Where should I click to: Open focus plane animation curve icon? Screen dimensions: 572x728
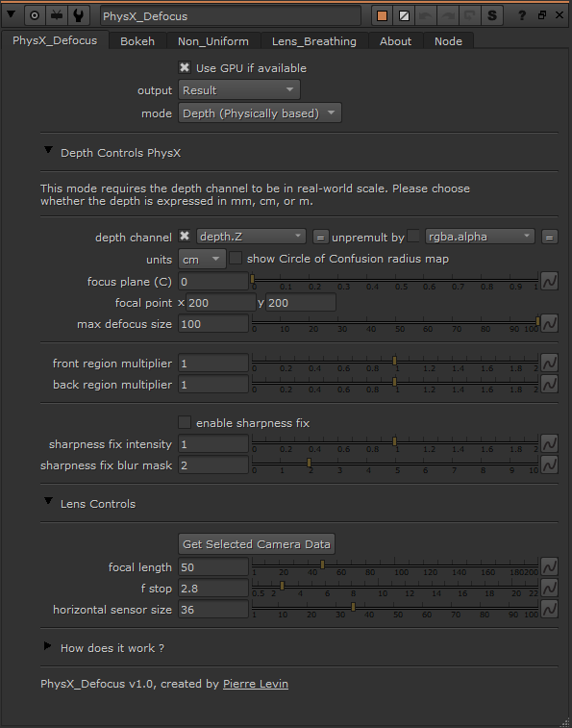(549, 281)
